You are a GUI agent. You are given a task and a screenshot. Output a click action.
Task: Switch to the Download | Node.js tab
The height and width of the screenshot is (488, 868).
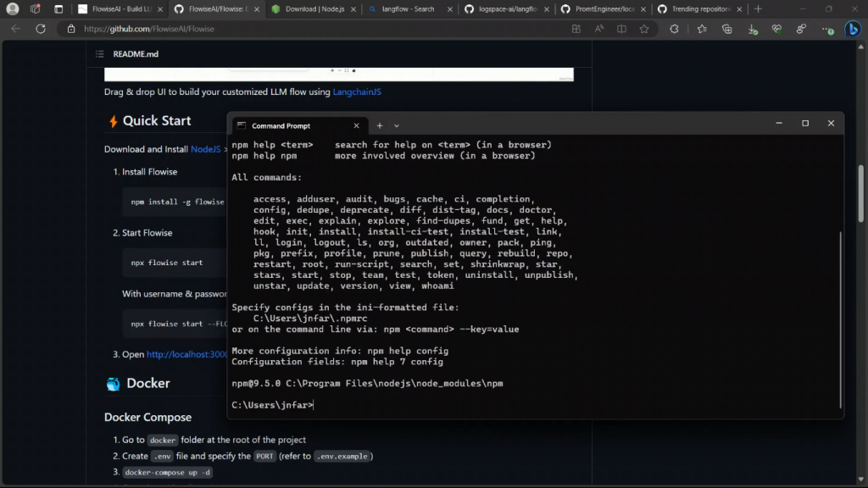click(x=314, y=9)
